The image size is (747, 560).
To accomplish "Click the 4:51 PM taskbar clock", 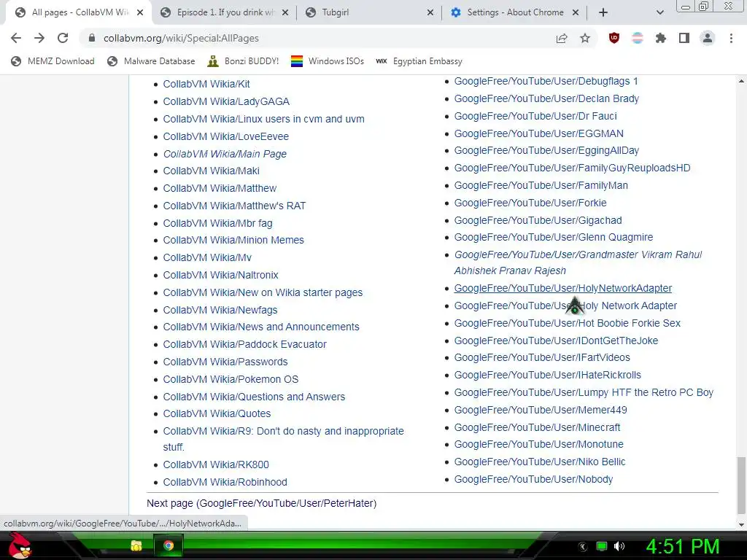I will point(683,546).
